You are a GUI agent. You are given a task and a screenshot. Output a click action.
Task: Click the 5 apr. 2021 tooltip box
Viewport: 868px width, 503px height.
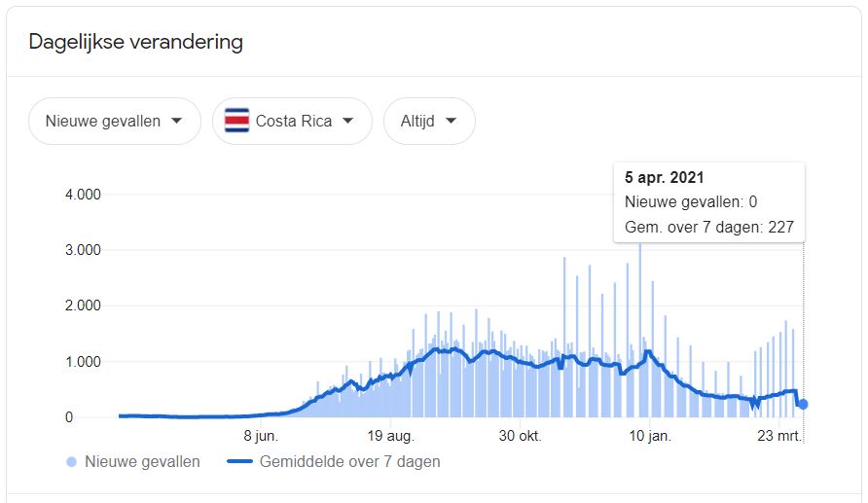709,202
